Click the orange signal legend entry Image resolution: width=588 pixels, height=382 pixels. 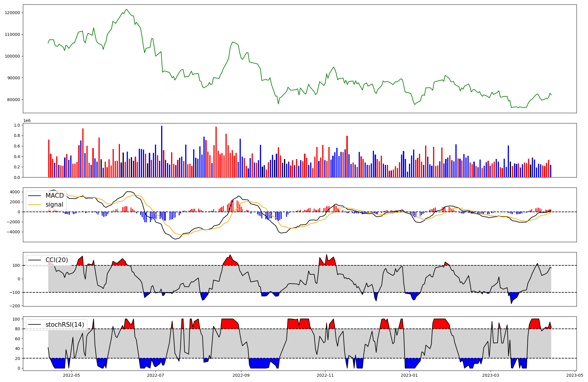point(54,205)
